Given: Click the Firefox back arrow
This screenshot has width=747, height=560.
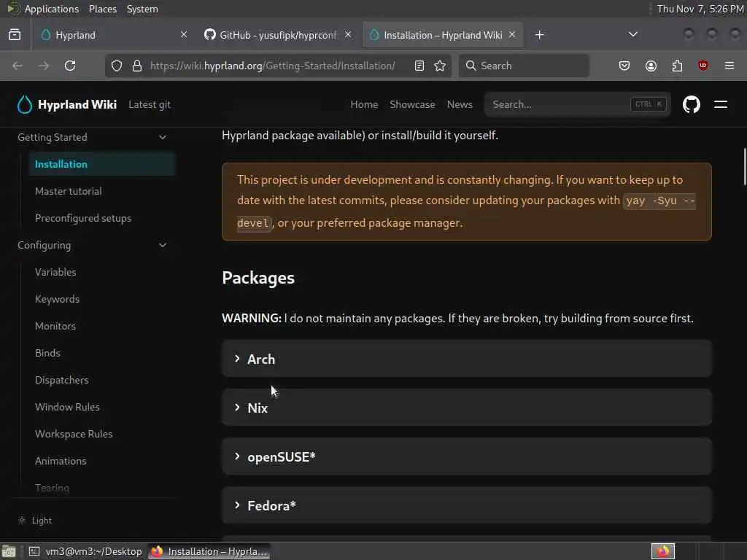Looking at the screenshot, I should (x=18, y=66).
